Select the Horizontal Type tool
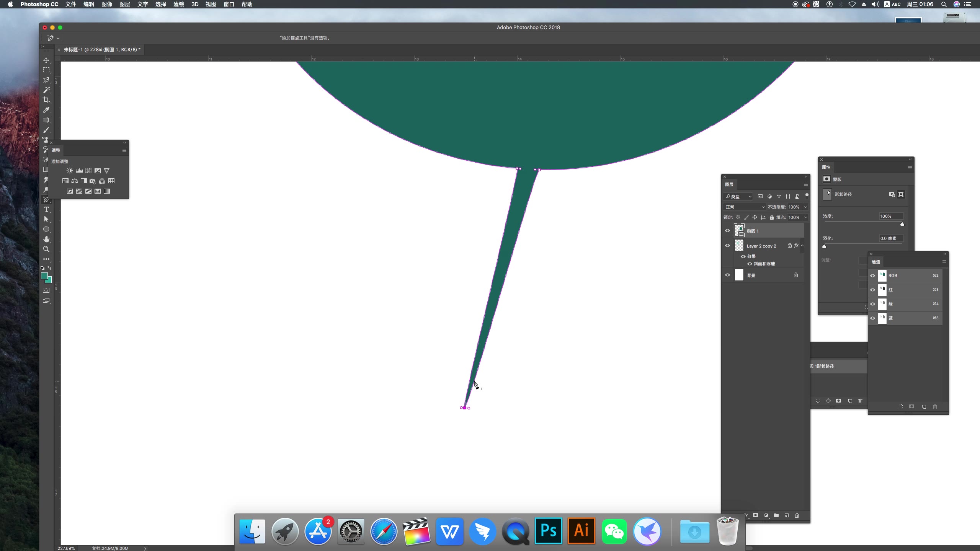The height and width of the screenshot is (551, 980). pos(46,209)
